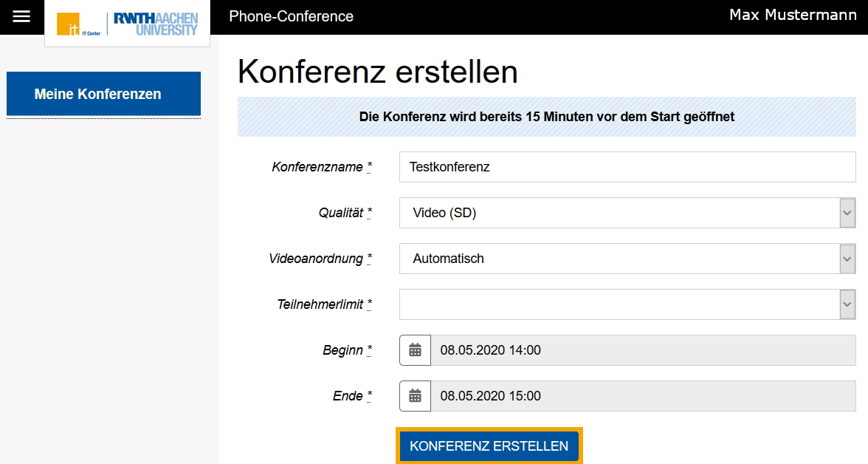This screenshot has height=464, width=868.
Task: Open the calendar picker for Ende
Action: tap(414, 395)
